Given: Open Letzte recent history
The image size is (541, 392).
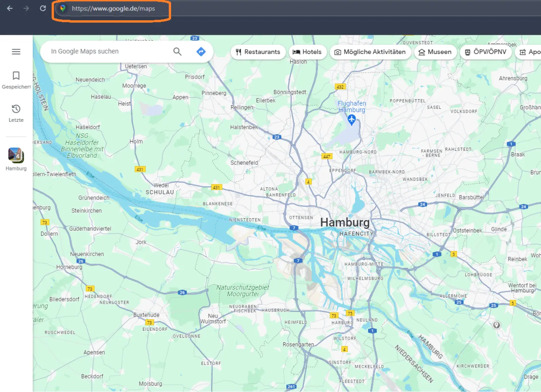Looking at the screenshot, I should pos(16,113).
